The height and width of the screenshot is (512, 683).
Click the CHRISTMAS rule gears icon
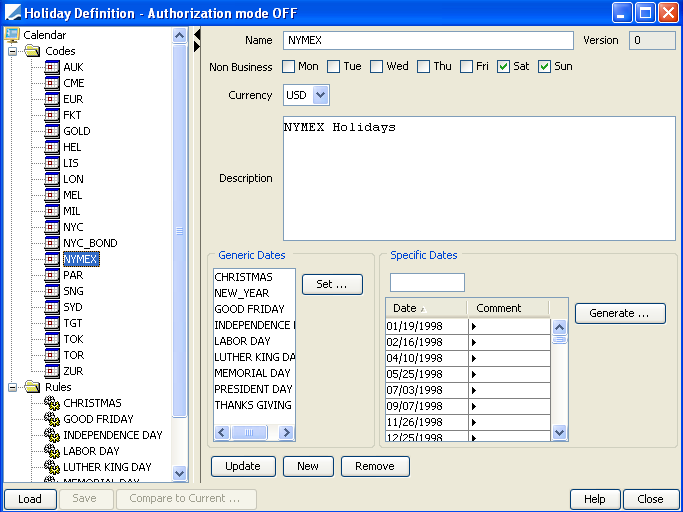click(52, 403)
